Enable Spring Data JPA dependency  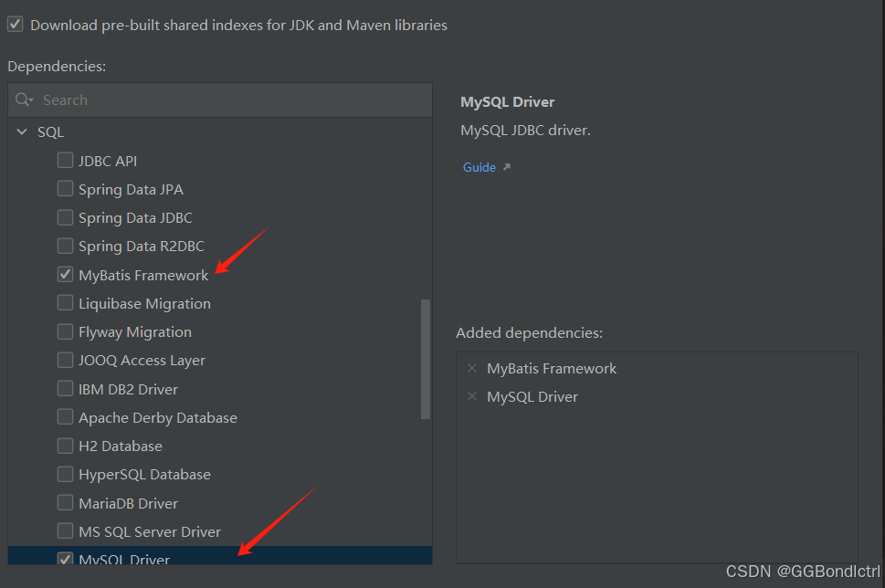66,188
